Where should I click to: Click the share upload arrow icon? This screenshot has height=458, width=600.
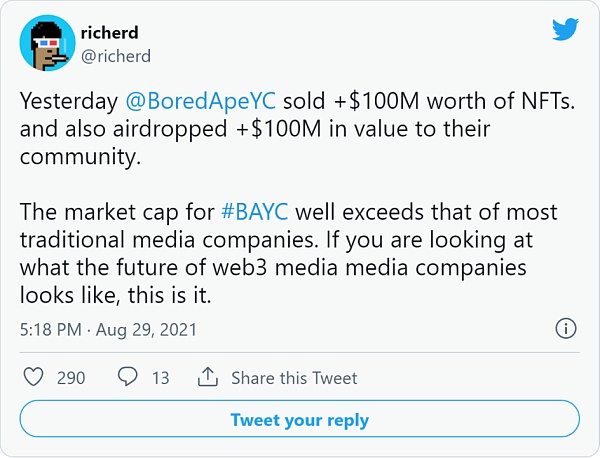coord(208,377)
